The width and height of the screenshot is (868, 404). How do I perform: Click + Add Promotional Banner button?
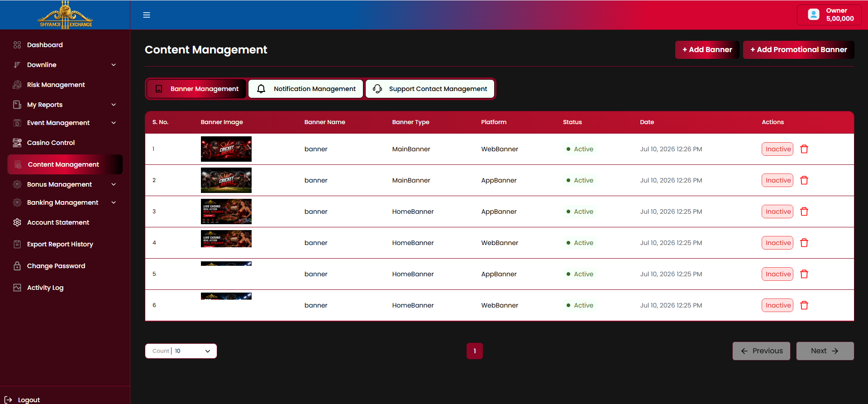pos(799,50)
